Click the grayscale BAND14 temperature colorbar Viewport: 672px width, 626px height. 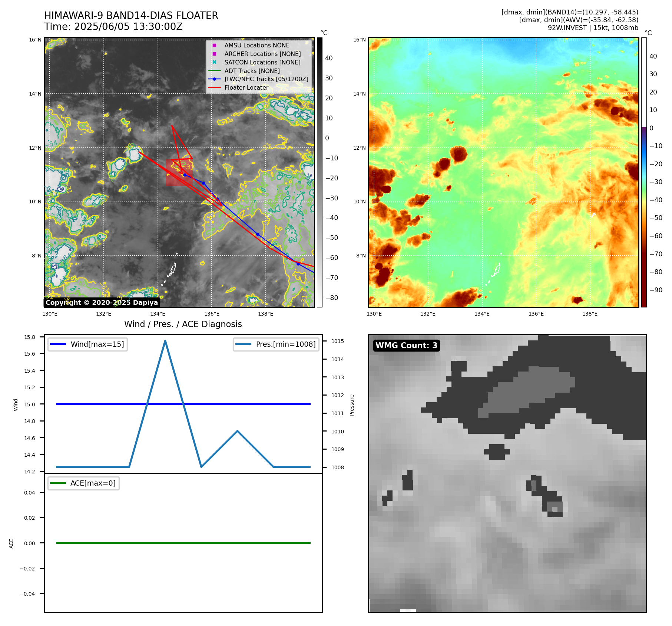[320, 172]
